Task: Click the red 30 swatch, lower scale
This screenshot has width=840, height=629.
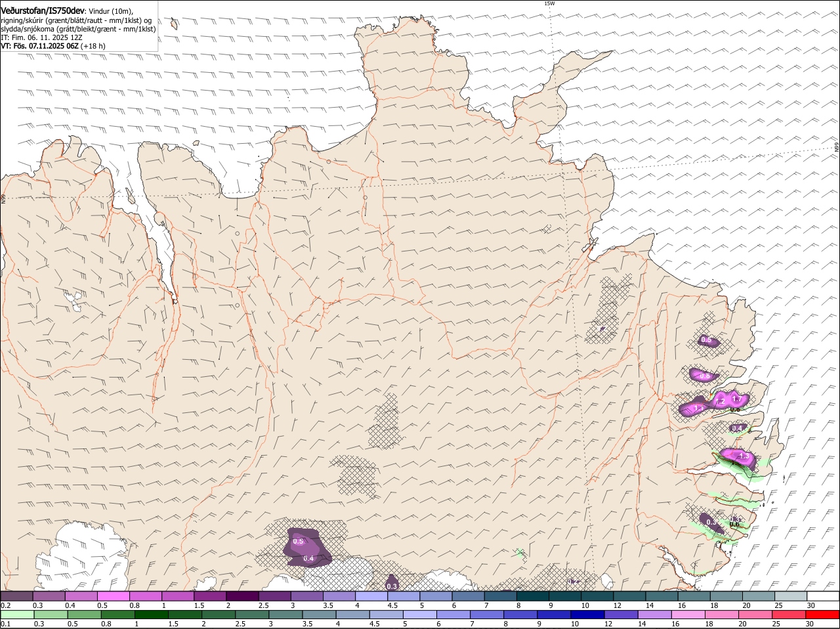Action: pyautogui.click(x=823, y=615)
